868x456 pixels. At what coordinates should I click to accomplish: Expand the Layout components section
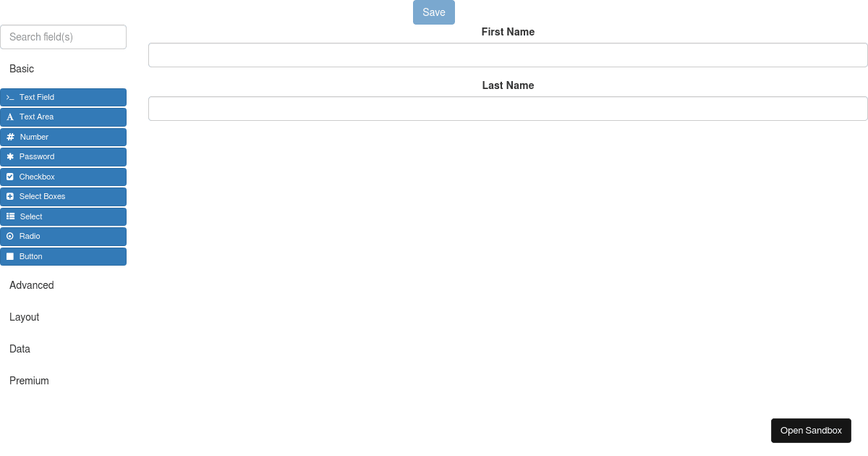point(24,317)
